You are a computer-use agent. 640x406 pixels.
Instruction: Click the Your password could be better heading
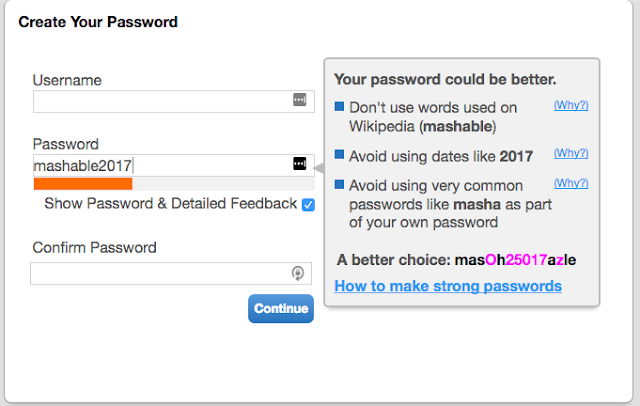click(445, 79)
